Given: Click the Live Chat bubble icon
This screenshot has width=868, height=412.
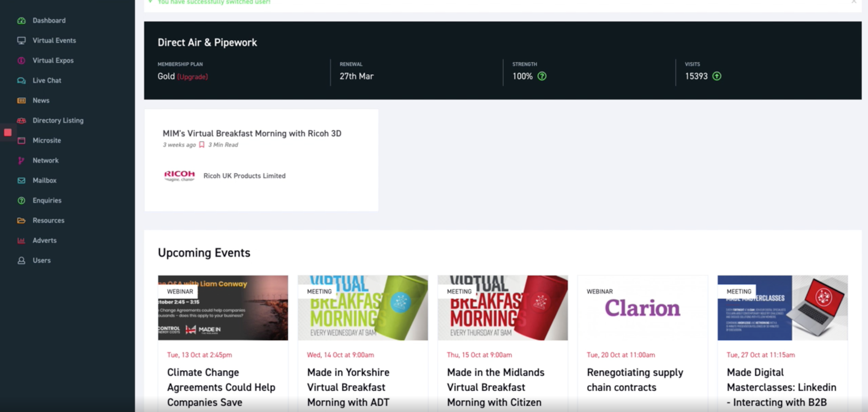Looking at the screenshot, I should click(x=21, y=80).
